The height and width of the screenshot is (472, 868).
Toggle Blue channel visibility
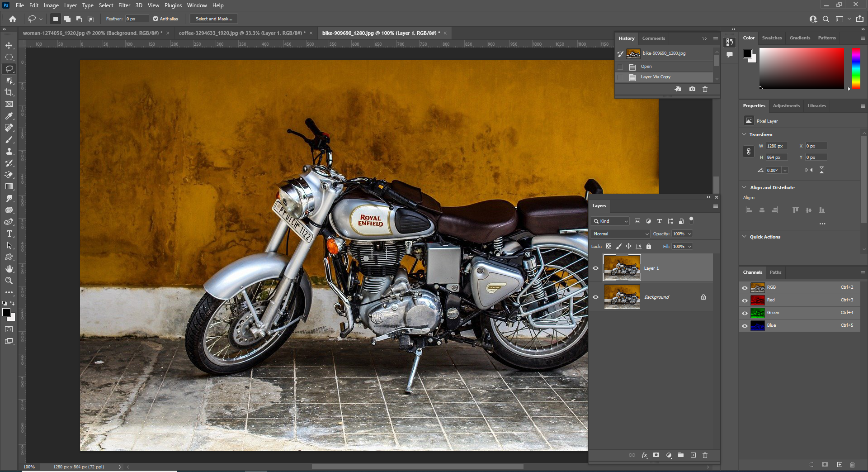point(745,325)
